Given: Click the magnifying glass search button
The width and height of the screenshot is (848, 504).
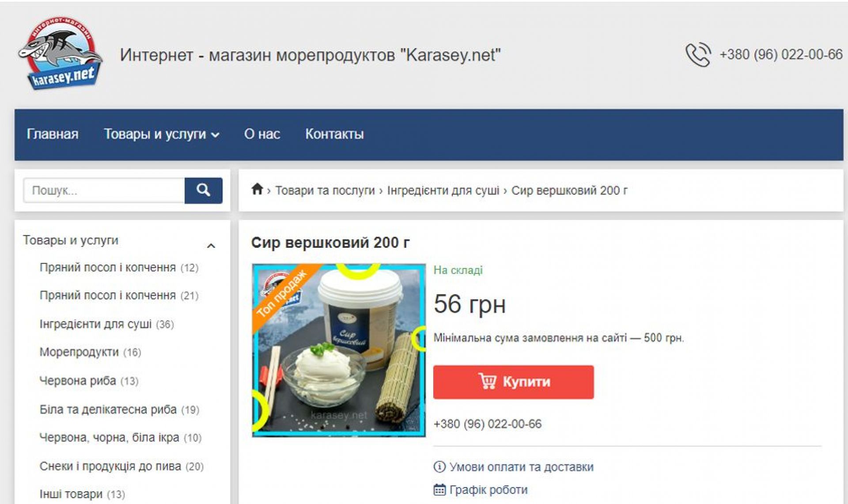Looking at the screenshot, I should 203,190.
